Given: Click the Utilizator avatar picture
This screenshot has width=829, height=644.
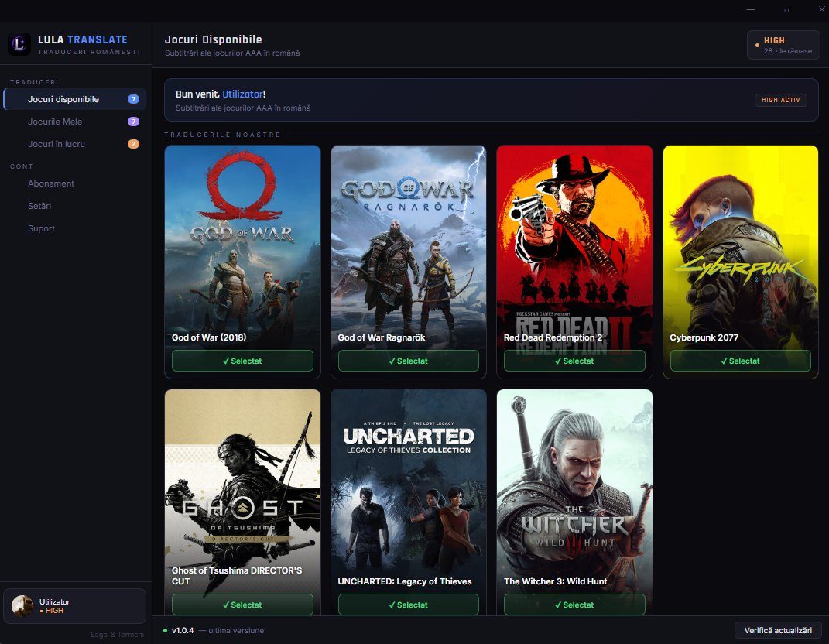Looking at the screenshot, I should pyautogui.click(x=22, y=606).
